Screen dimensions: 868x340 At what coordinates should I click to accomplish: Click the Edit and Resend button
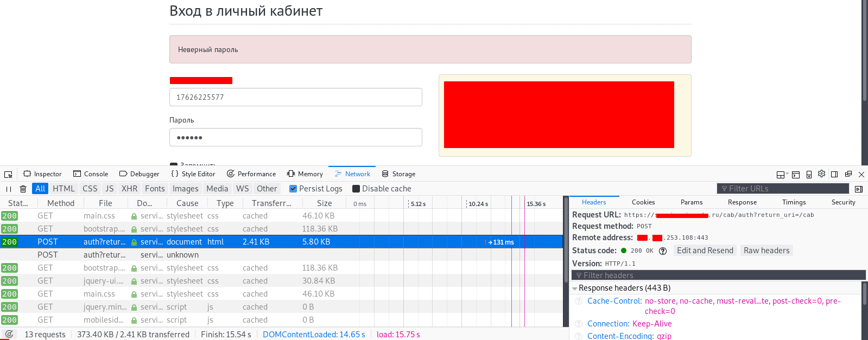[x=705, y=251]
